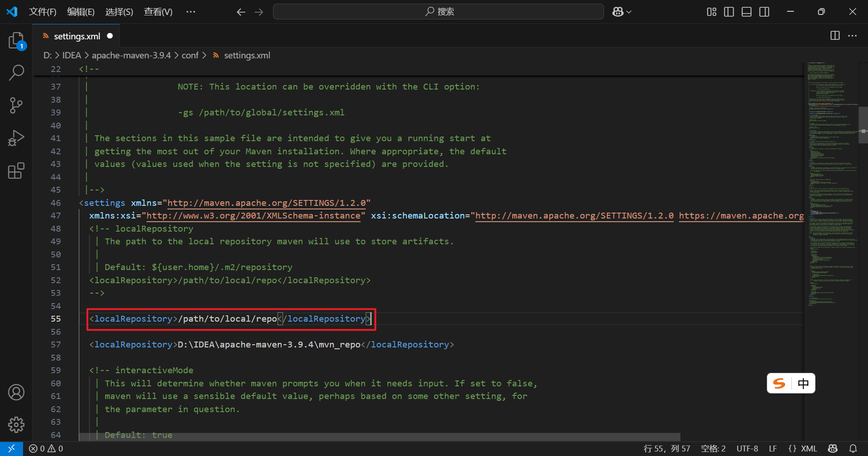Toggle the bottom panel

point(747,12)
